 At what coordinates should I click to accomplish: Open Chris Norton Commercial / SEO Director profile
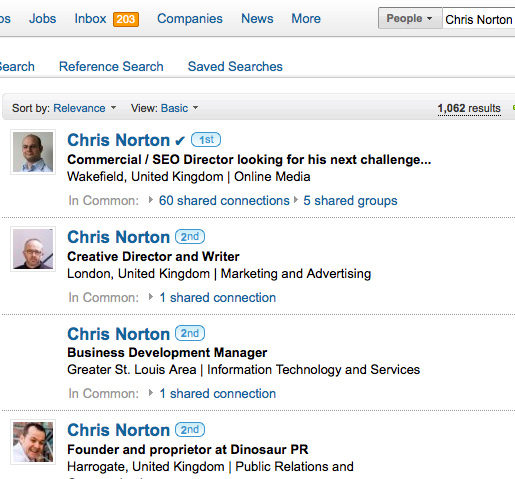119,140
